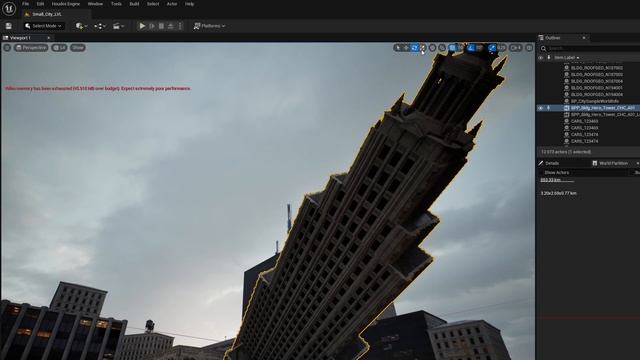Image resolution: width=640 pixels, height=360 pixels.
Task: Activate the Scale gizmo tool
Action: click(423, 48)
